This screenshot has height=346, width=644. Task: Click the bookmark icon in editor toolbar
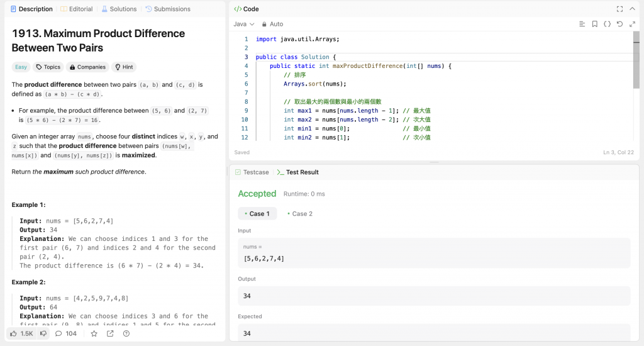pos(594,24)
